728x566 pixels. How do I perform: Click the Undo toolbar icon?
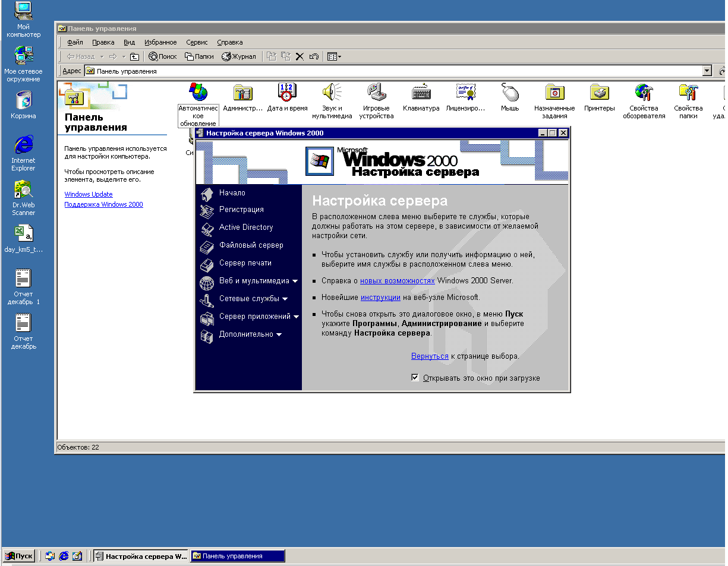pyautogui.click(x=314, y=56)
